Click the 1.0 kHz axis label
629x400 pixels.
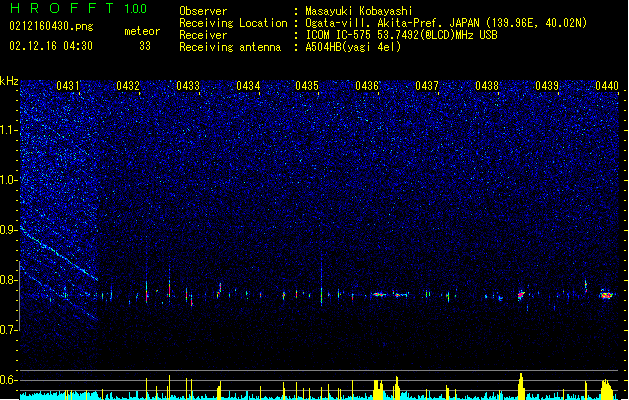tap(8, 180)
